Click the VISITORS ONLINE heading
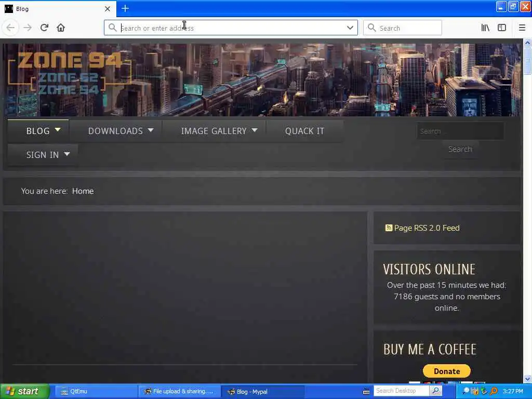The height and width of the screenshot is (399, 532). click(429, 270)
